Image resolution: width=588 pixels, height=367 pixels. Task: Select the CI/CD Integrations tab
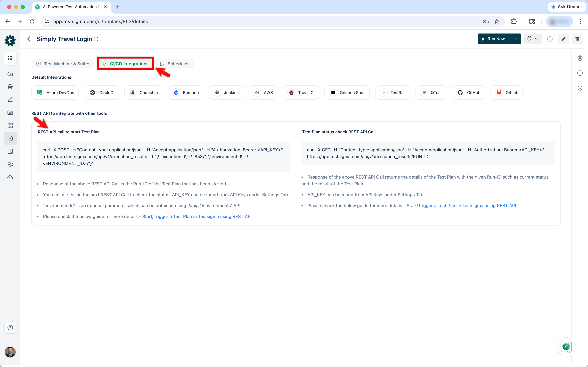tap(126, 64)
